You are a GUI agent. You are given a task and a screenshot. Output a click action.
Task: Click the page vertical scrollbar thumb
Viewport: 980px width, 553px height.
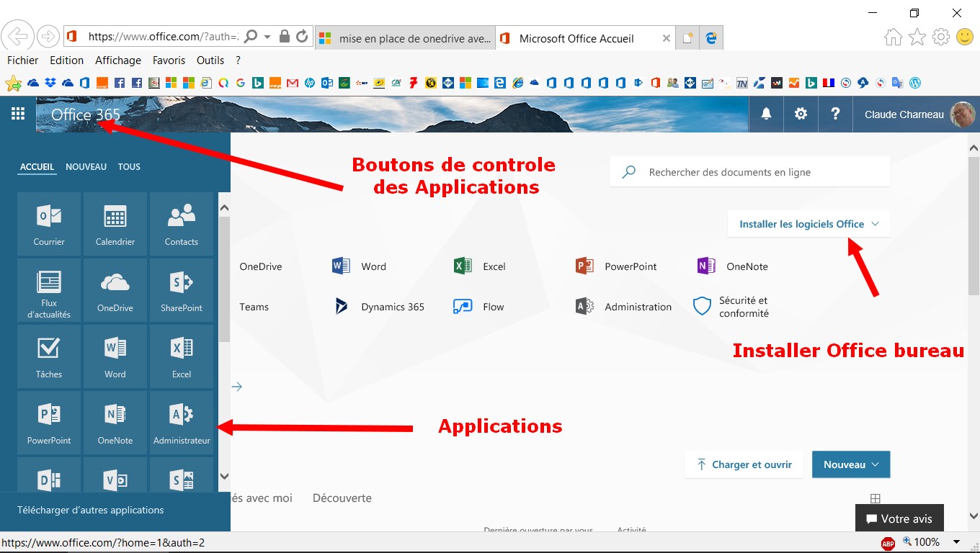coord(974,227)
